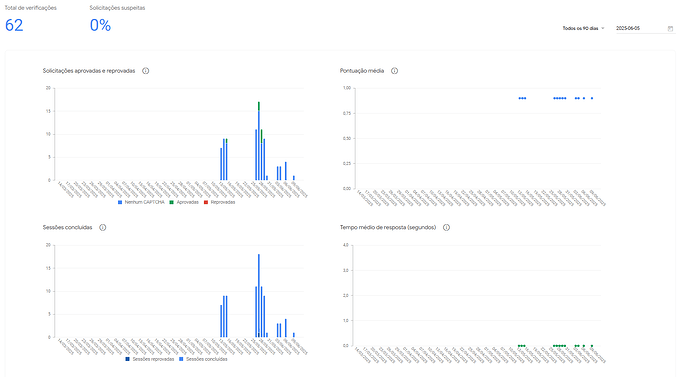Open the calendar picker icon
The width and height of the screenshot is (690, 377).
point(670,29)
